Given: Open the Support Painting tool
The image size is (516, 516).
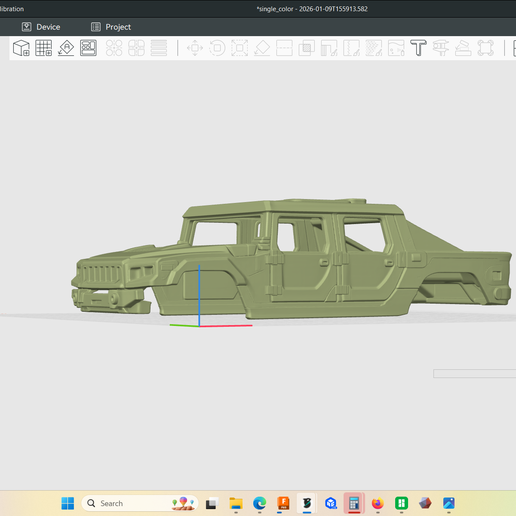Looking at the screenshot, I should (329, 48).
